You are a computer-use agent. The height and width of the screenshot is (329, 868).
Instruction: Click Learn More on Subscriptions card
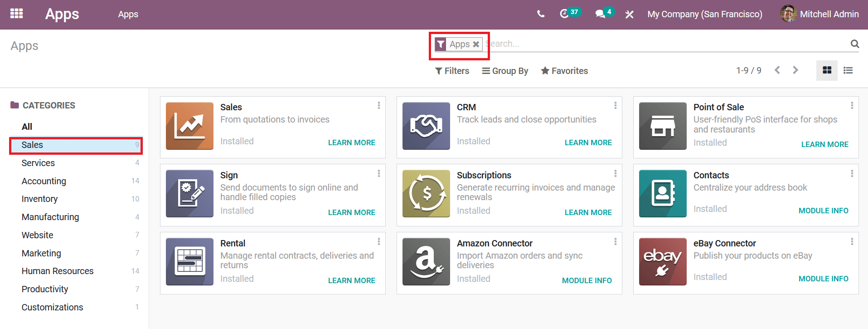click(x=588, y=212)
